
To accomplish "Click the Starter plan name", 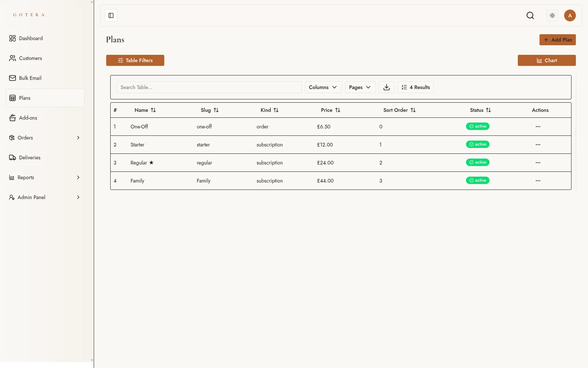I will pos(137,145).
